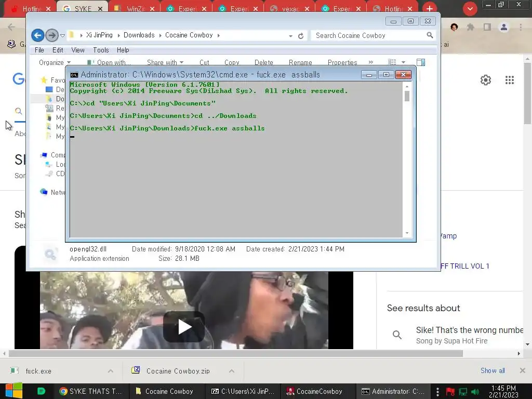Close the SYKE Chrome tab
This screenshot has width=532, height=399.
100,9
